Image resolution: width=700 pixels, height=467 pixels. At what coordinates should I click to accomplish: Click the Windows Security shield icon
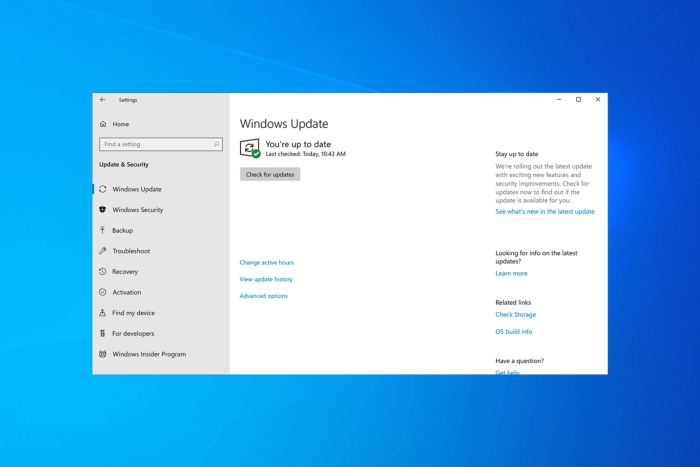pos(103,209)
